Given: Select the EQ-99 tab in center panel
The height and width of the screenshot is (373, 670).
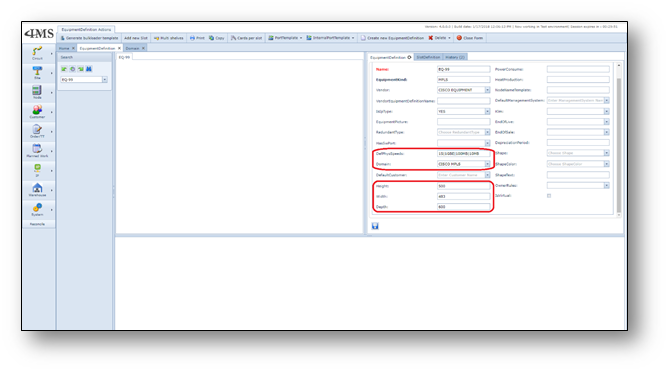Looking at the screenshot, I should tap(124, 57).
